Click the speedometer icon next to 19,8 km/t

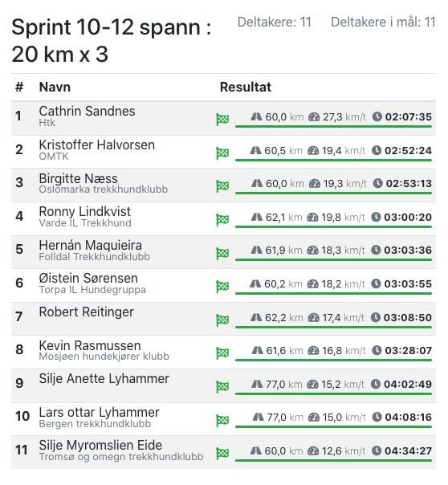tap(312, 217)
